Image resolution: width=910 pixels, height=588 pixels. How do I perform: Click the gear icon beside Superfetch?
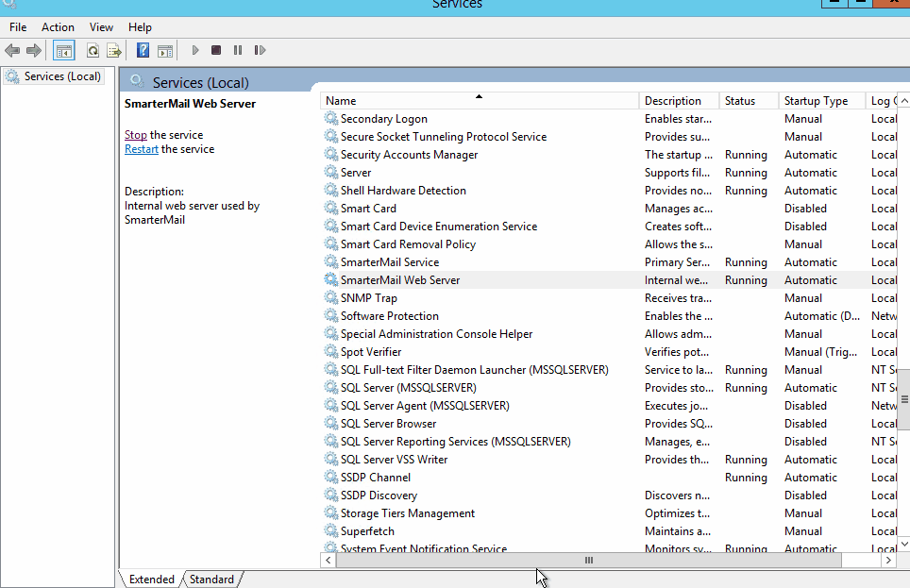[x=330, y=531]
